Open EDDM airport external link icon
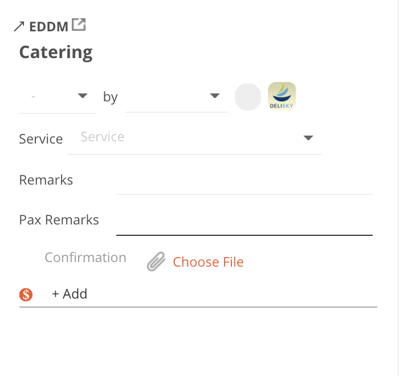 click(x=79, y=25)
